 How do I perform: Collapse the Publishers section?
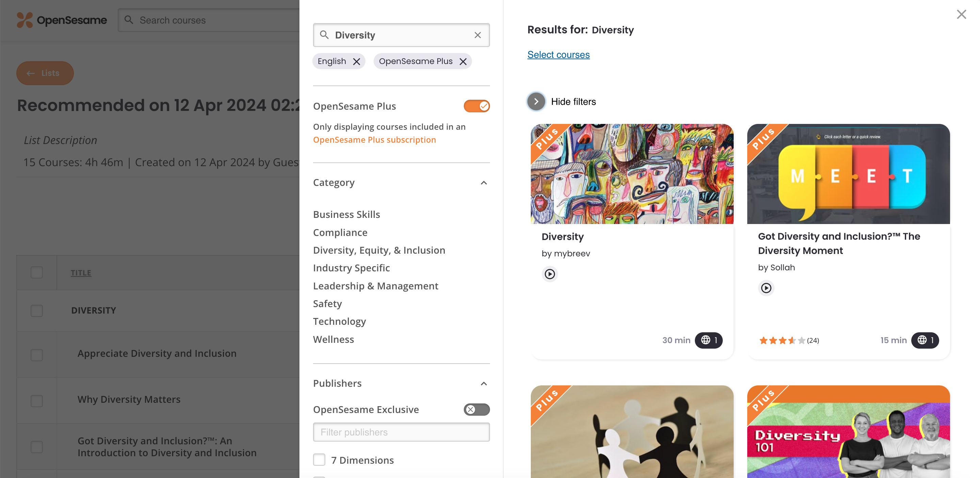484,384
